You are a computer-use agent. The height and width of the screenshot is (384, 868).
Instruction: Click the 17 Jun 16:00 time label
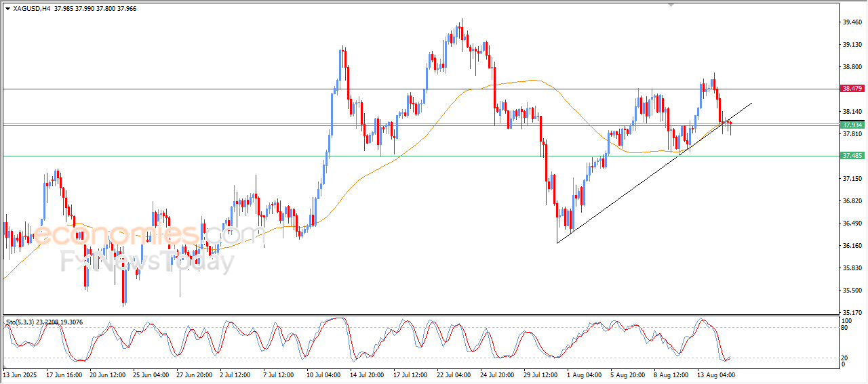point(64,374)
